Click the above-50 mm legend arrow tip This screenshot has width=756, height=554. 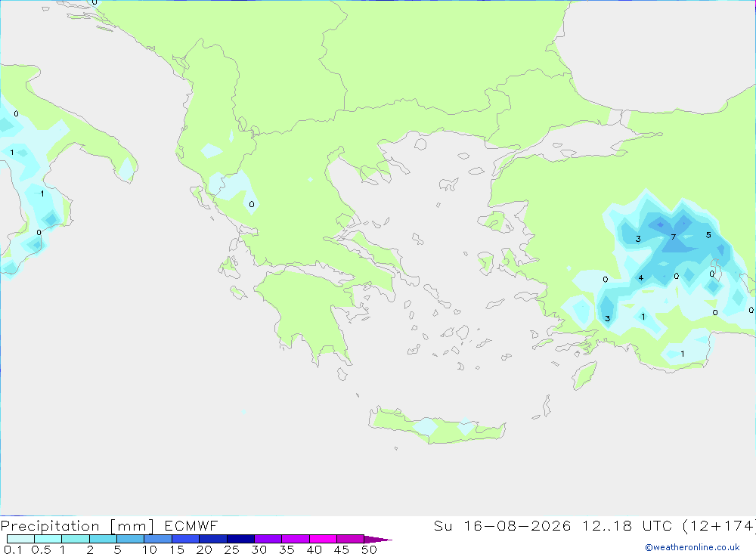(x=379, y=539)
